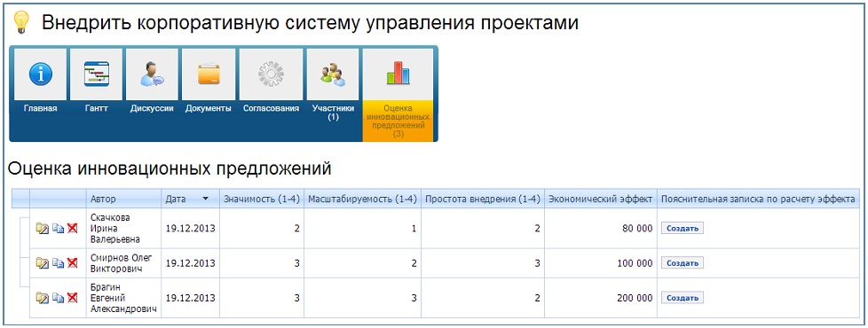
Task: Delete Смирнов Олег Викторович record
Action: pyautogui.click(x=72, y=263)
